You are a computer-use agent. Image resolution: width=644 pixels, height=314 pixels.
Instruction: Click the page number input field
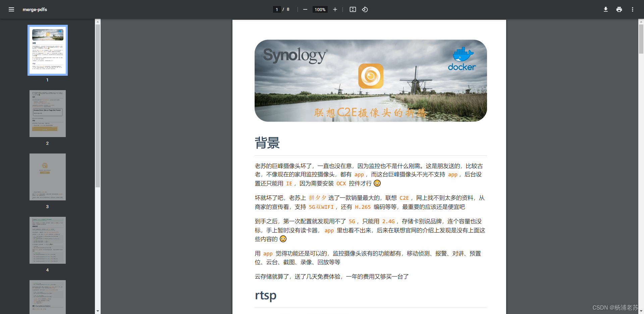[277, 9]
